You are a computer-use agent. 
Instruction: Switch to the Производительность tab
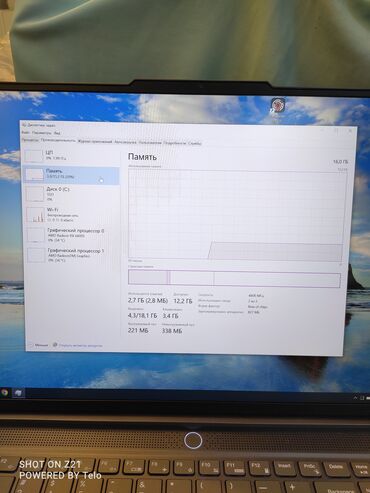pos(58,141)
